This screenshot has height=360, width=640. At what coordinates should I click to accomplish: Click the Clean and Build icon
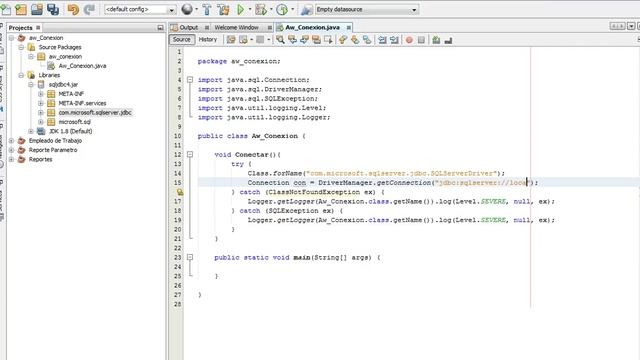[x=223, y=9]
